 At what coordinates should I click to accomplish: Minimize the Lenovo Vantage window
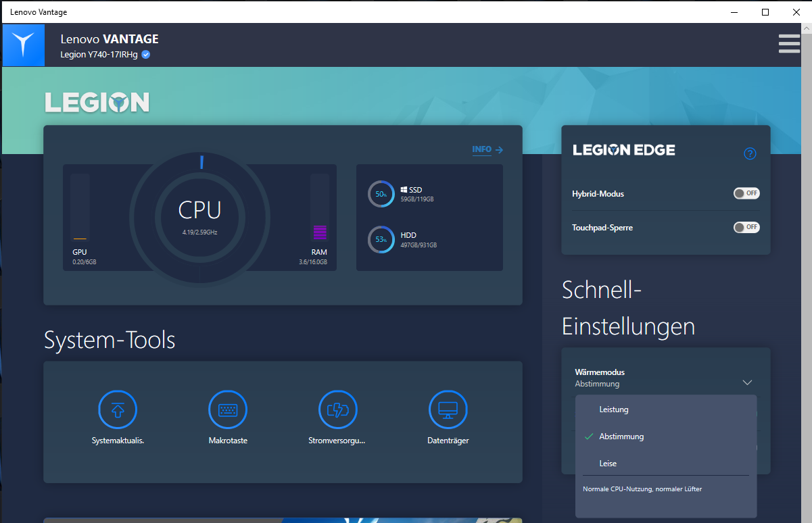click(x=734, y=11)
